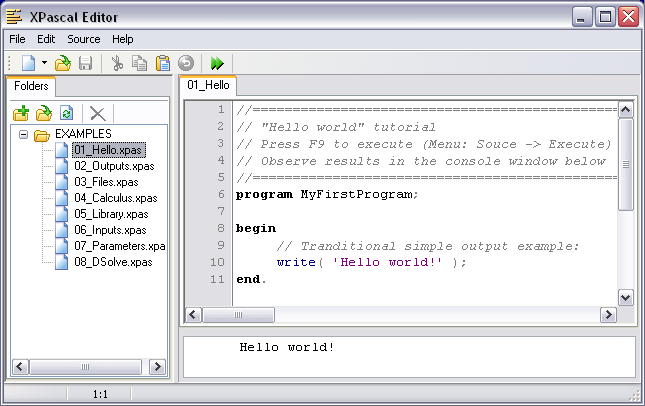Click the Cut scissors icon
This screenshot has width=645, height=406.
click(x=117, y=63)
